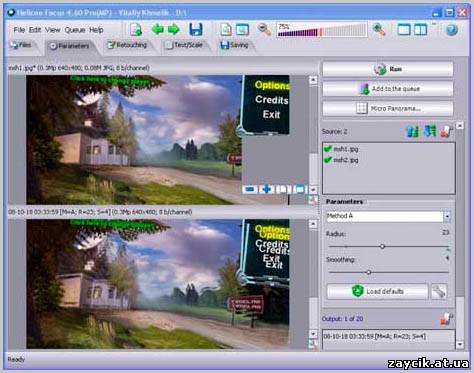Click the add file icon in toolbar
This screenshot has height=373, width=474.
[136, 30]
